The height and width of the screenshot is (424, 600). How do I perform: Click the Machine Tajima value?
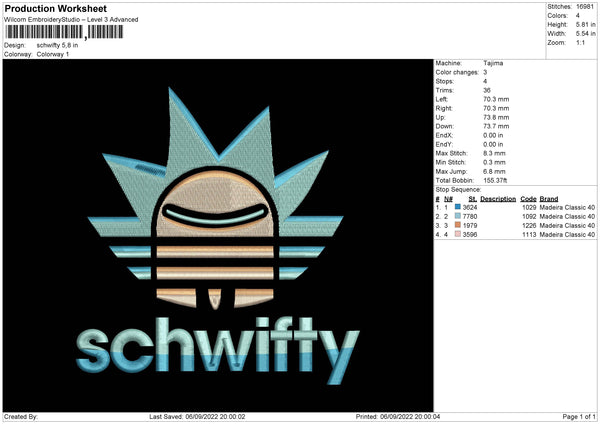tap(493, 63)
